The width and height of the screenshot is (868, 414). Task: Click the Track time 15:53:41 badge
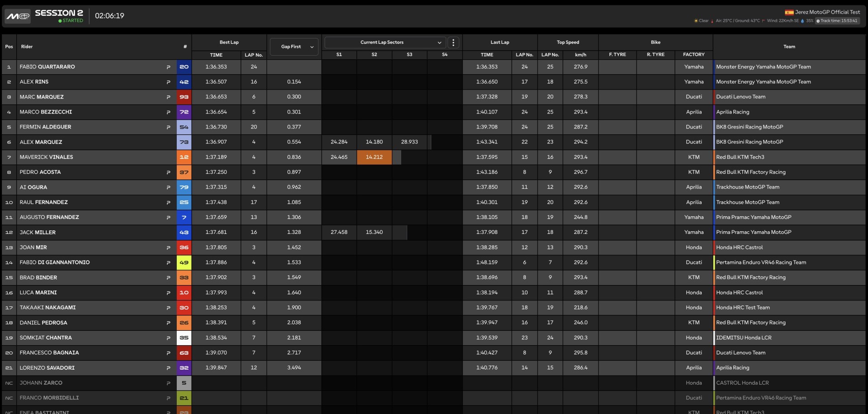(837, 21)
